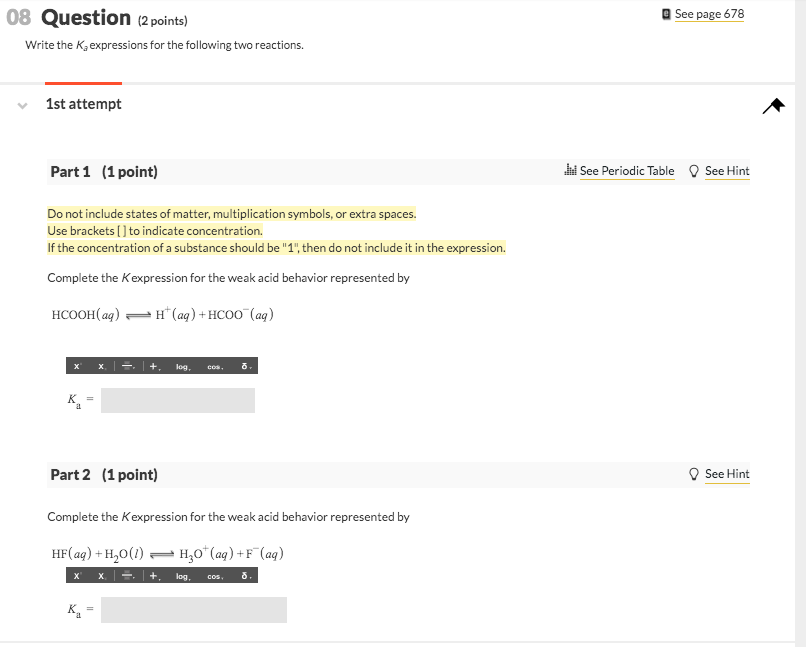Click superscript button in Part 2 toolbar
Viewport: 806px width, 647px height.
tap(77, 576)
